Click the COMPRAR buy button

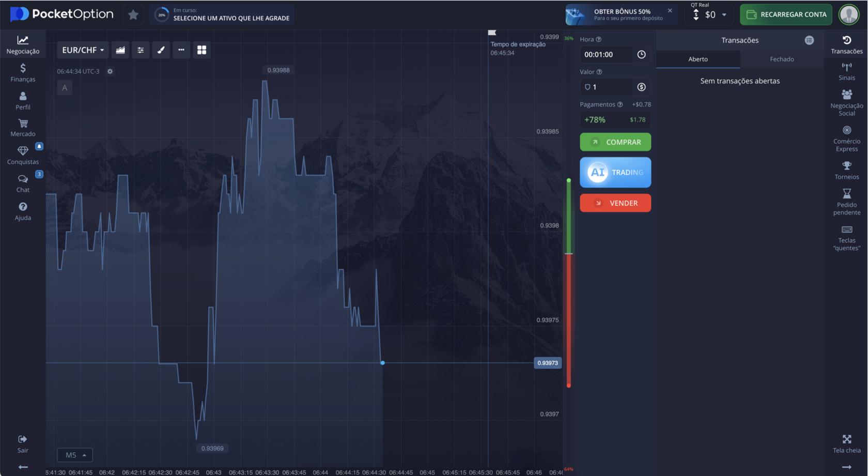pyautogui.click(x=615, y=142)
